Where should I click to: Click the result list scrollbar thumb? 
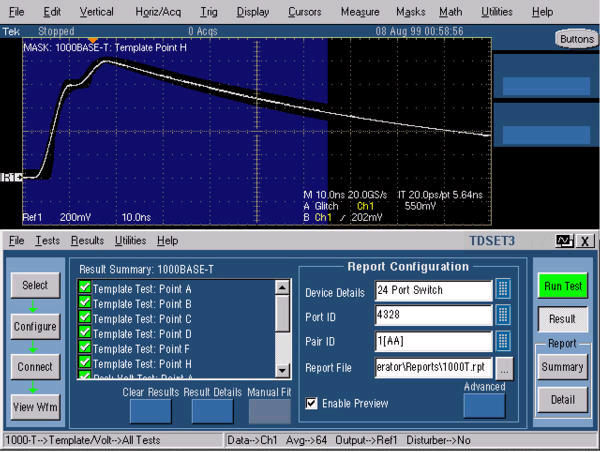tap(282, 313)
